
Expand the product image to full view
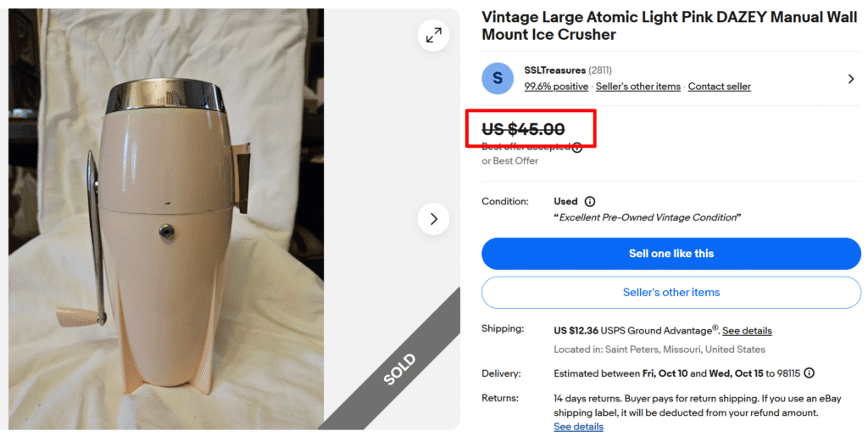click(x=433, y=36)
